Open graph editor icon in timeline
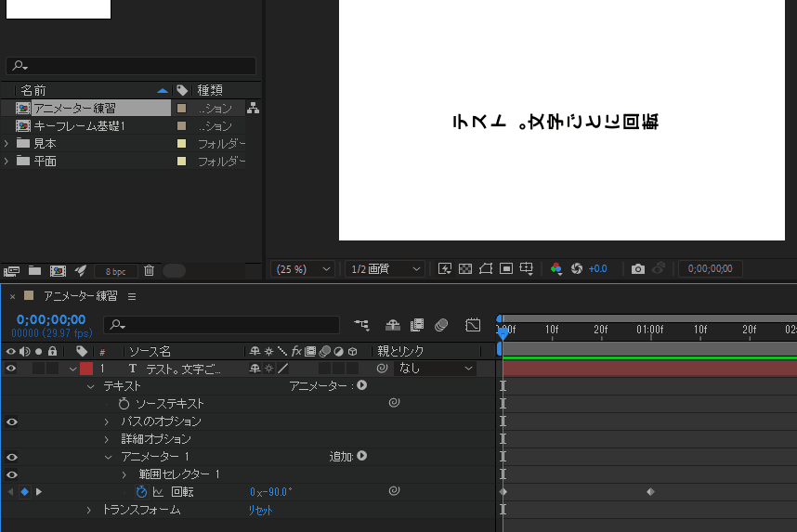 click(473, 325)
